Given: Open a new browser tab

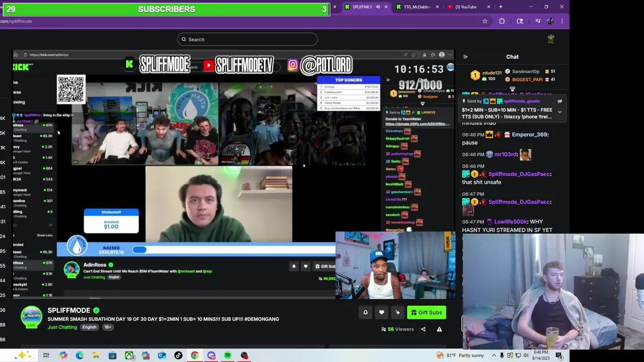Looking at the screenshot, I should (x=501, y=7).
